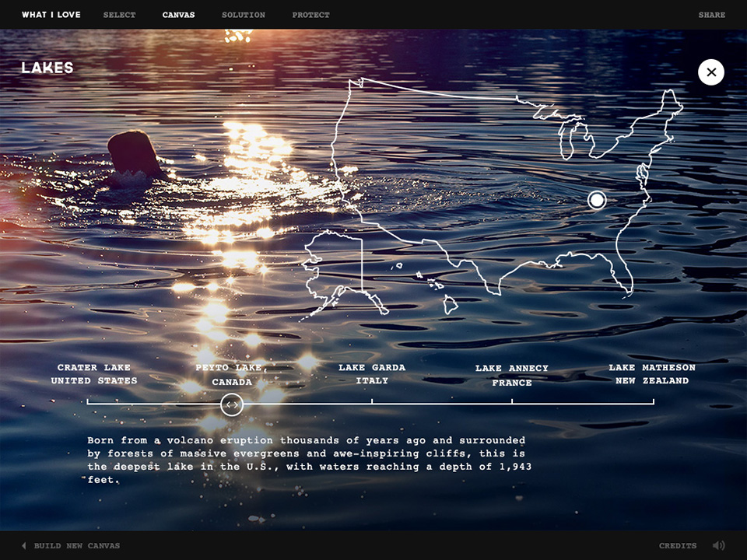
Task: Click the Lakes heading
Action: (47, 68)
